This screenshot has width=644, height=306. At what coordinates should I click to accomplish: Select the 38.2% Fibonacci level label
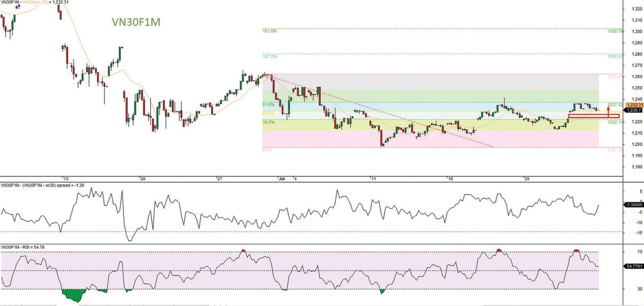[x=268, y=122]
